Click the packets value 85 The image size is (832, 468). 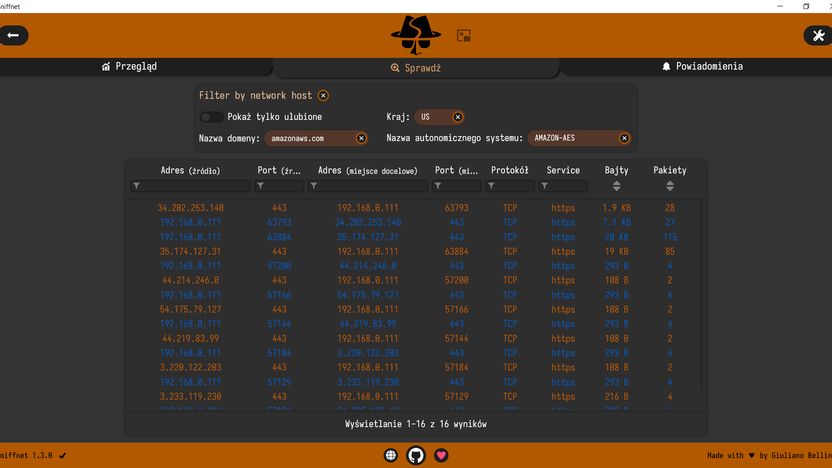[x=670, y=252]
